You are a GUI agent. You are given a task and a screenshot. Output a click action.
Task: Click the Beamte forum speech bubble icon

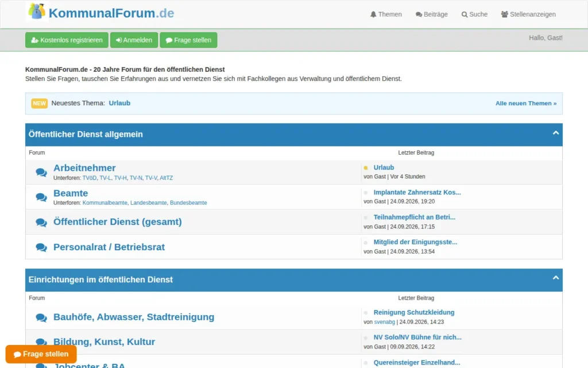[41, 197]
